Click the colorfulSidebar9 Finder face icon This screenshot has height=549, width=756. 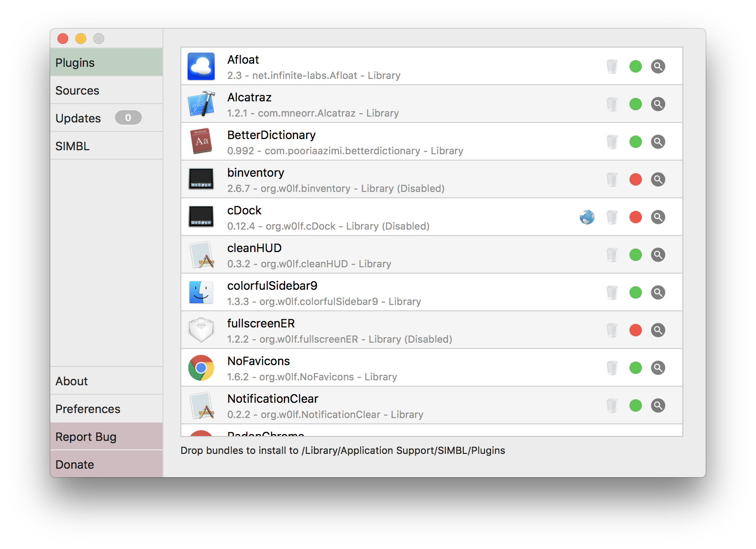tap(201, 292)
